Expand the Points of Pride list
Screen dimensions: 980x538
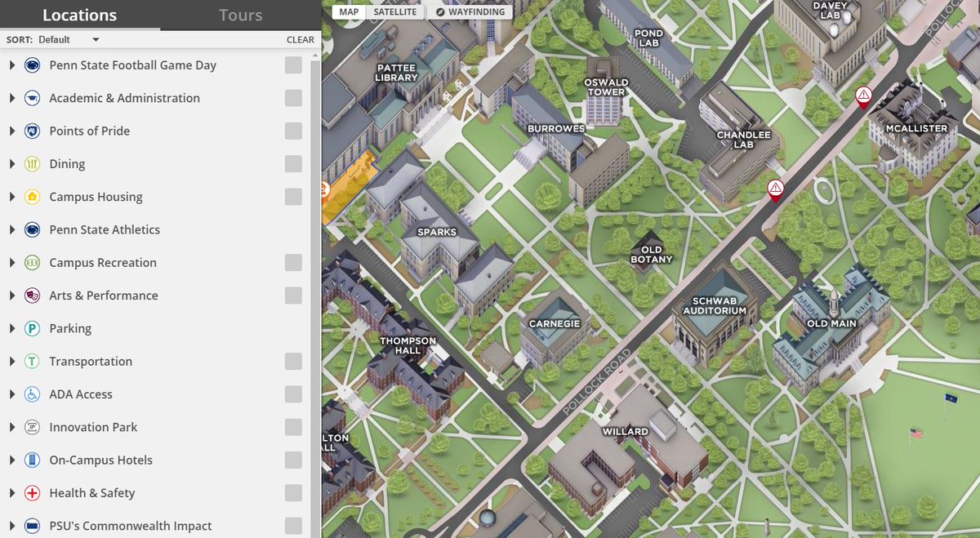(x=12, y=131)
